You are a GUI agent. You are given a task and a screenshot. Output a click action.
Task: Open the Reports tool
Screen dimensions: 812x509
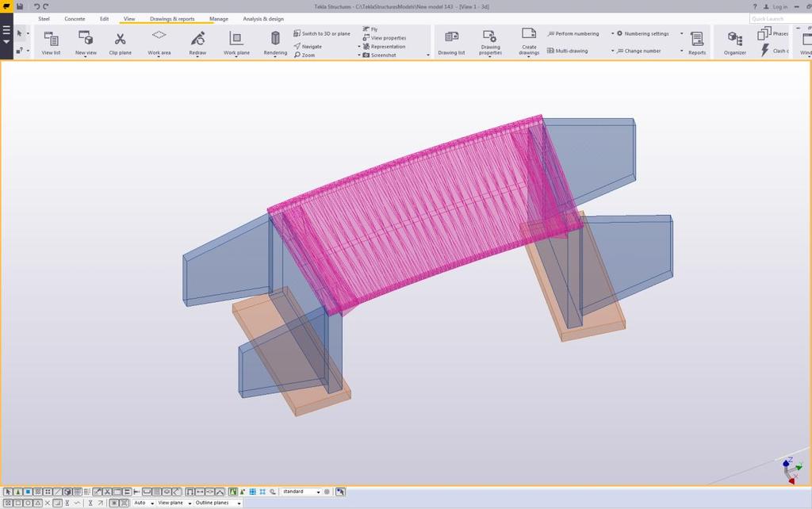[697, 43]
